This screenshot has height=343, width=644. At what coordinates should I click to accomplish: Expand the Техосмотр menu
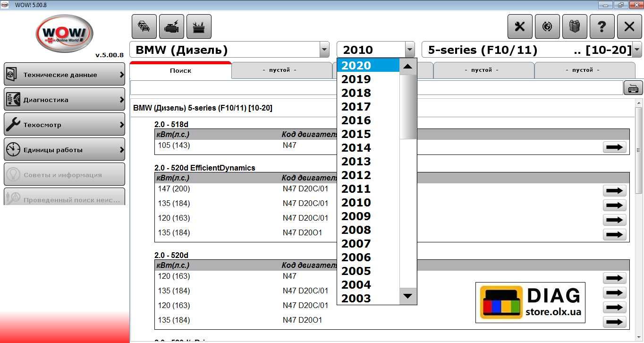(64, 125)
